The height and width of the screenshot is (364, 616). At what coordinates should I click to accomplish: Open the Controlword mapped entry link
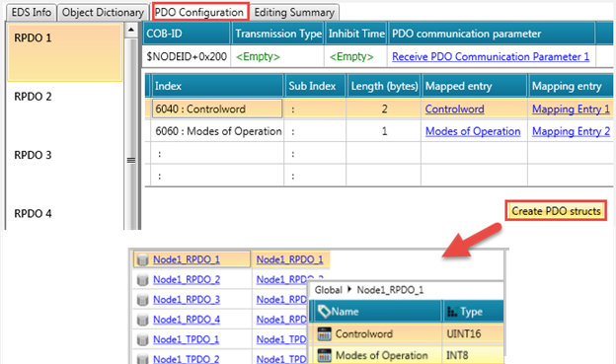(x=454, y=109)
